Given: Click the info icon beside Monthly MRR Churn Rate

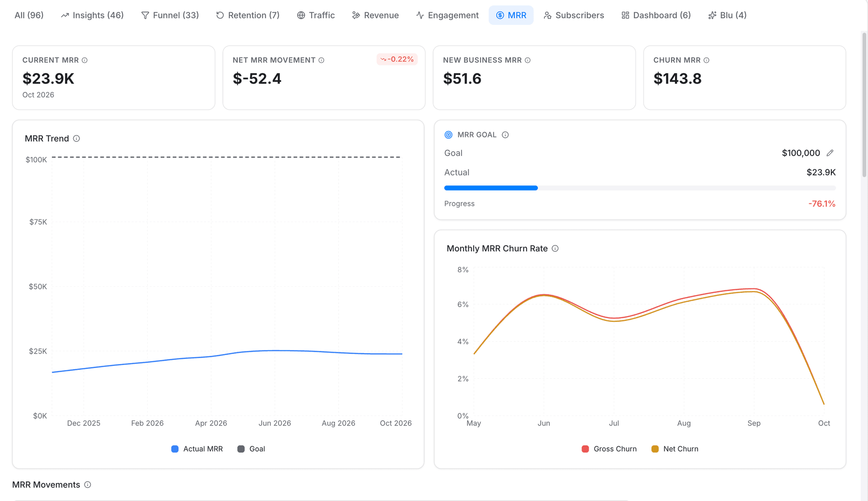Looking at the screenshot, I should (x=555, y=248).
